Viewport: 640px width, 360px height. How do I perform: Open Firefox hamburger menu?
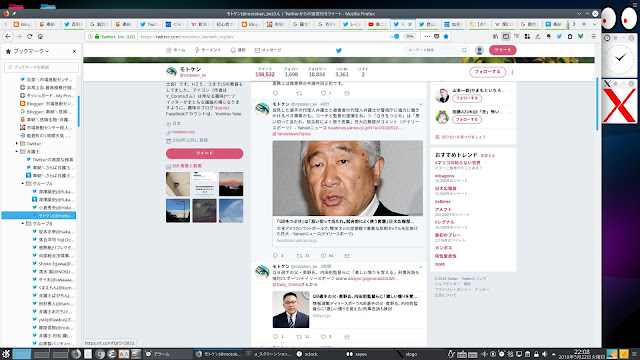click(593, 36)
